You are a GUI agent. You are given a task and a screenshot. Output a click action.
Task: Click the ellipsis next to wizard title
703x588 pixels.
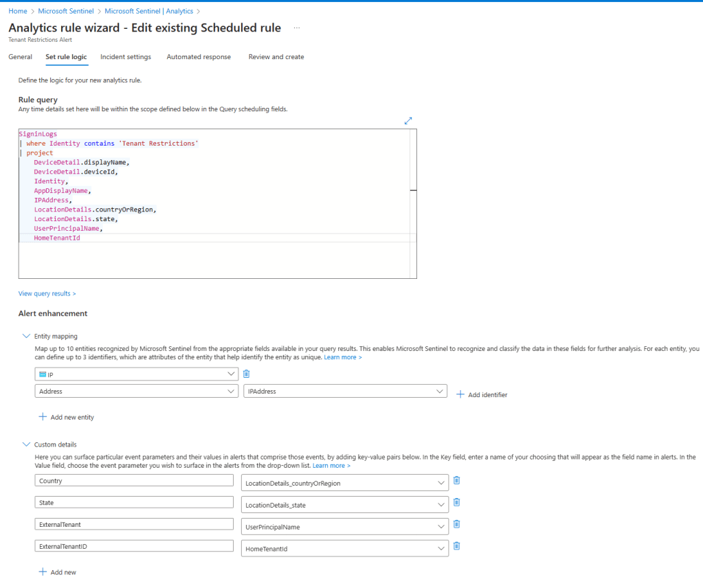(x=297, y=28)
